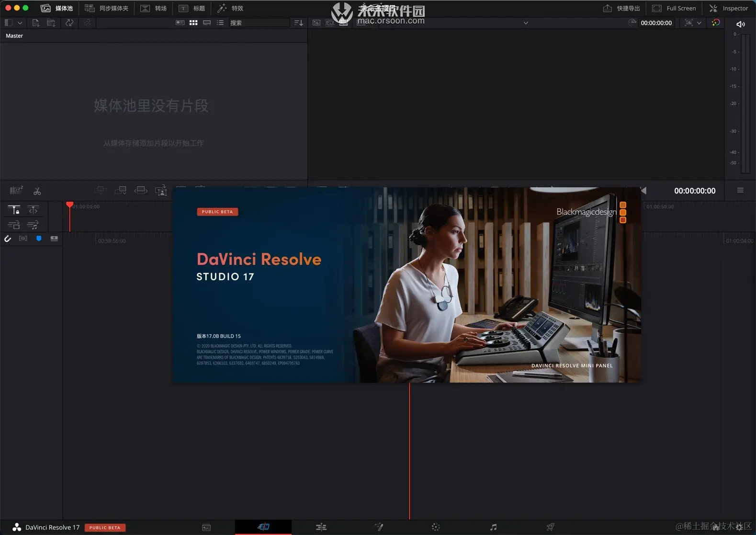Mute audio with the speaker icon

[x=740, y=24]
